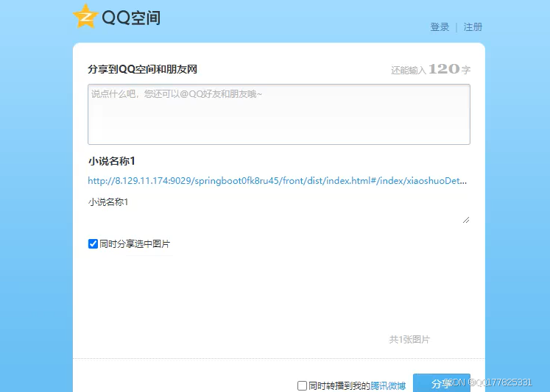Click the 小说名称1 summary textarea
Screen dimensions: 550x392
(279, 210)
